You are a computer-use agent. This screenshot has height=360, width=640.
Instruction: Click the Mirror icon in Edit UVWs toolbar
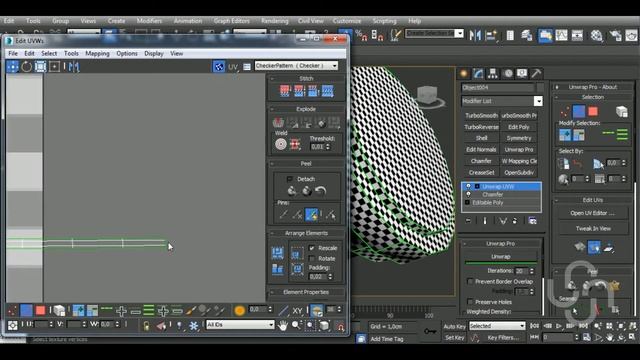[74, 67]
